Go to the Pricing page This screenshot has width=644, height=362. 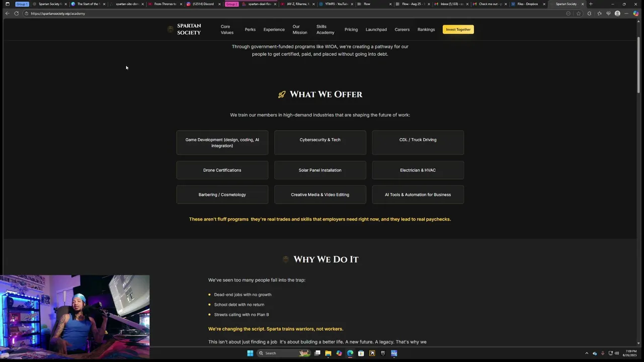click(351, 30)
